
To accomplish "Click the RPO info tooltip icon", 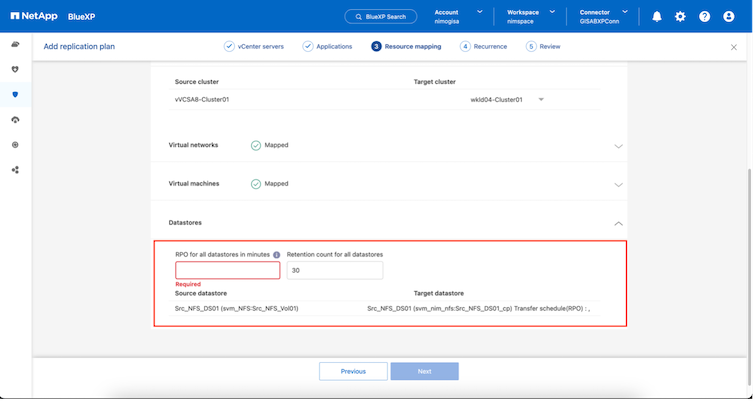I will tap(276, 255).
